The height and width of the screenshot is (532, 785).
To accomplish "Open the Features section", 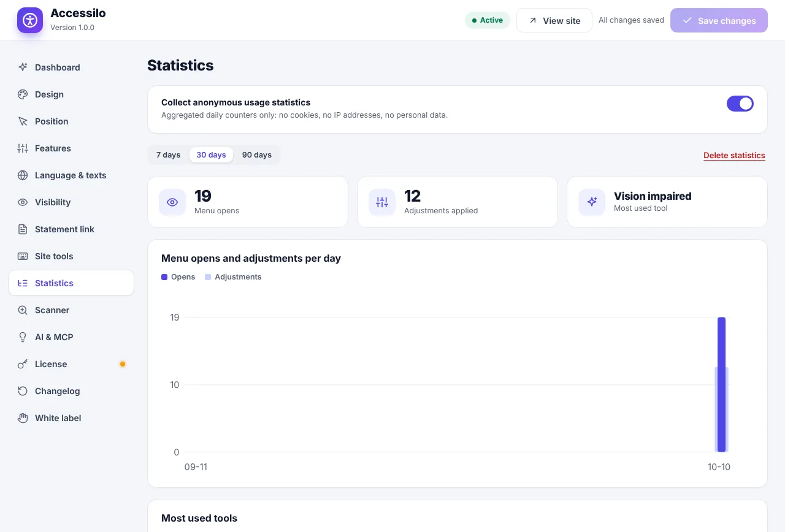I will tap(71, 148).
